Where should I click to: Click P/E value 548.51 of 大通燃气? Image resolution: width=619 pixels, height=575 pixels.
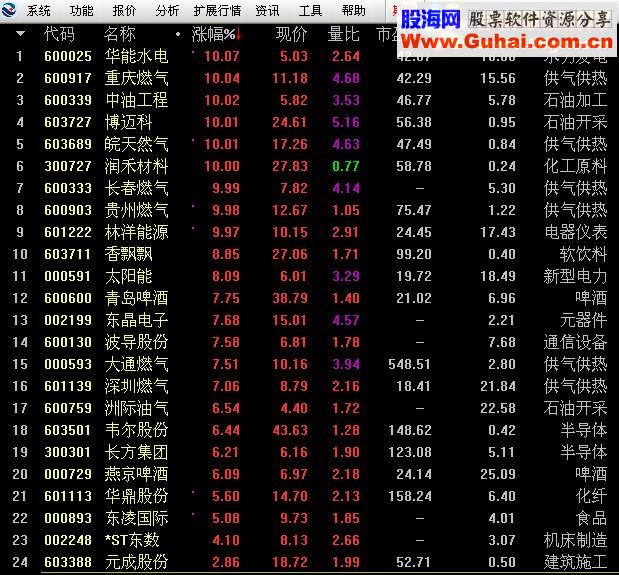pyautogui.click(x=409, y=364)
